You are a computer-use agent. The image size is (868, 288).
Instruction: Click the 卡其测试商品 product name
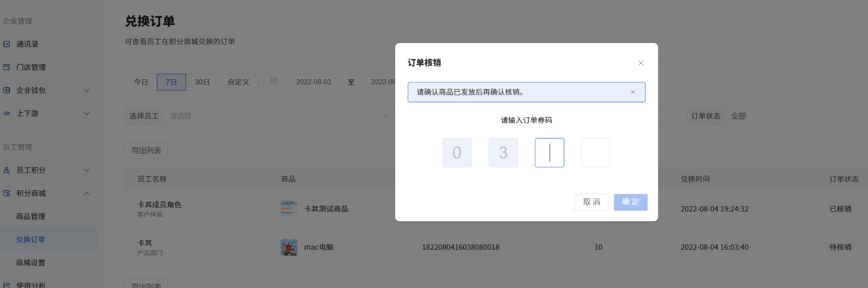tap(326, 209)
